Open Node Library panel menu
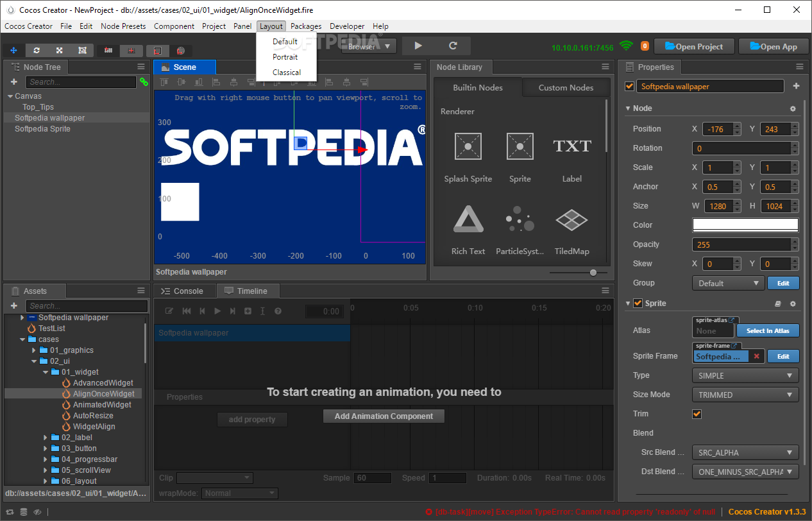Viewport: 812px width, 521px height. pos(605,67)
